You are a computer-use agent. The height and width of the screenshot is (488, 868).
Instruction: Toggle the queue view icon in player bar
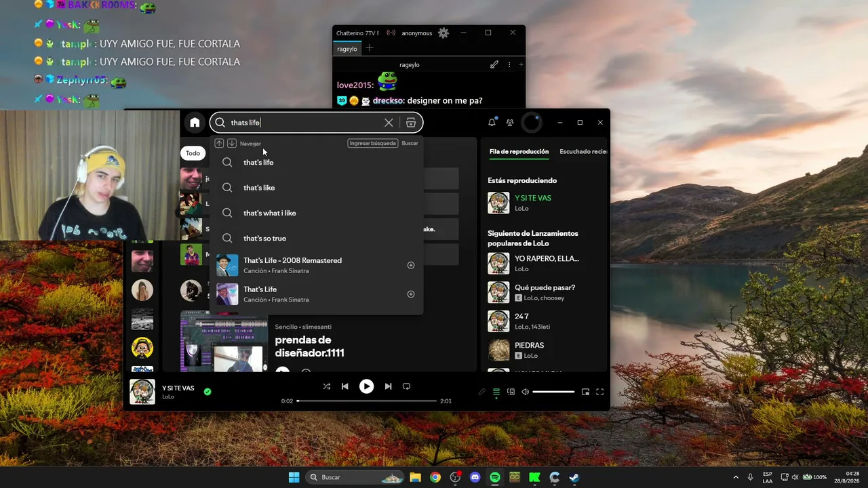(x=496, y=392)
